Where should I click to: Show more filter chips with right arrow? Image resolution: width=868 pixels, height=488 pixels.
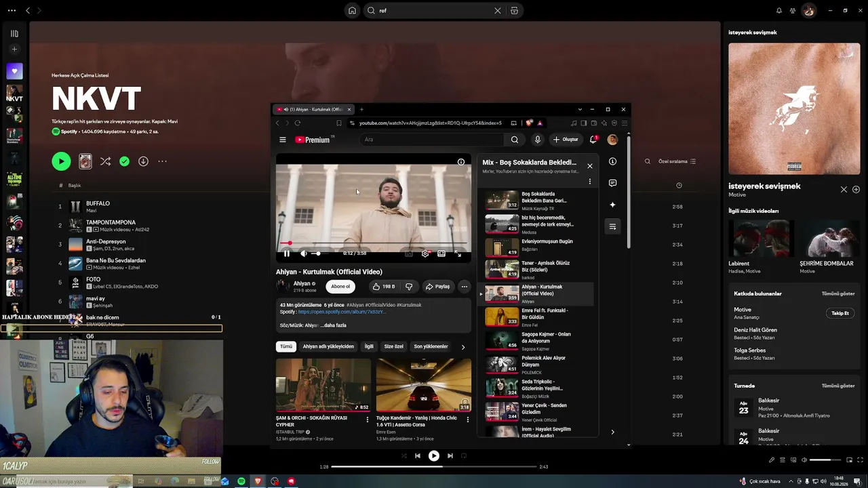coord(463,347)
